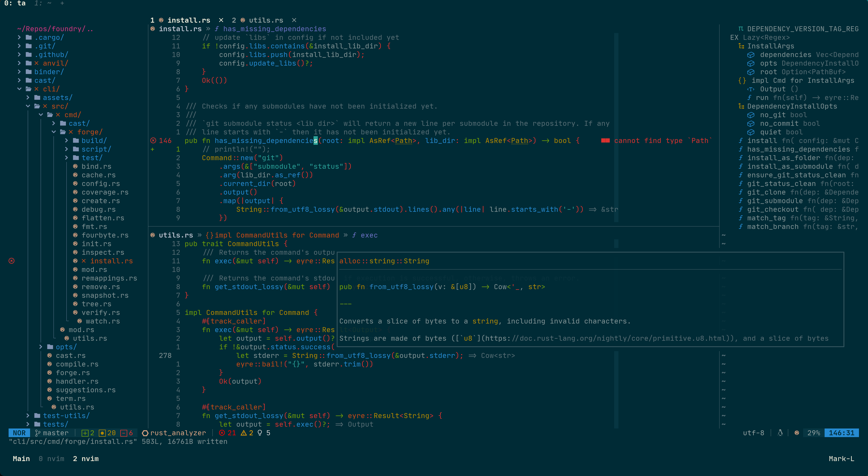
Task: Click the git modified count icon
Action: click(x=102, y=433)
